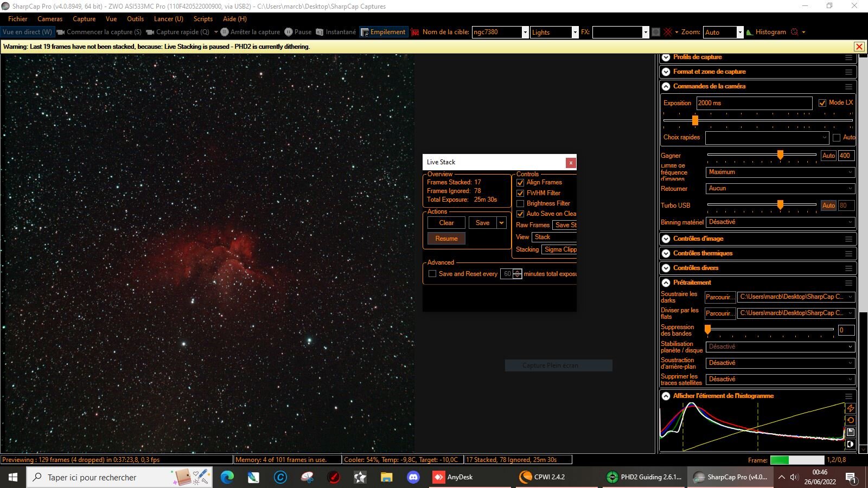The image size is (868, 488).
Task: Open File Explorer from the taskbar
Action: click(x=386, y=477)
